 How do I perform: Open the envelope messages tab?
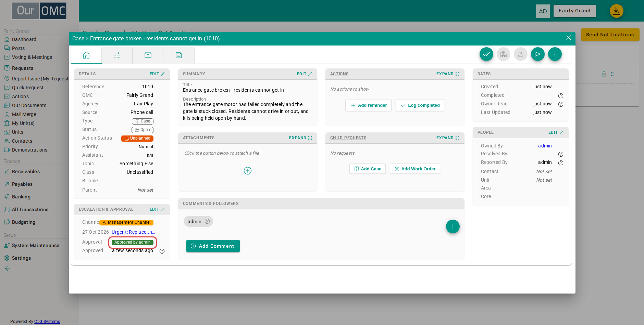tap(148, 55)
